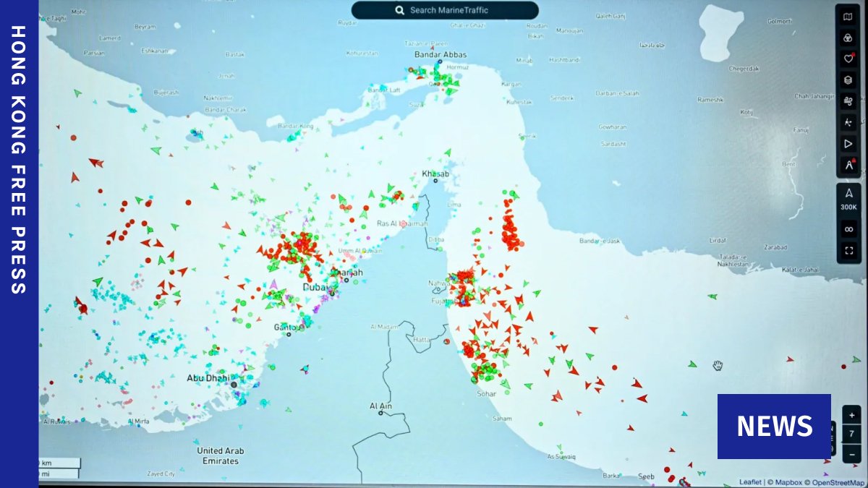This screenshot has width=868, height=488.
Task: Show the density maps icon
Action: pos(848,123)
